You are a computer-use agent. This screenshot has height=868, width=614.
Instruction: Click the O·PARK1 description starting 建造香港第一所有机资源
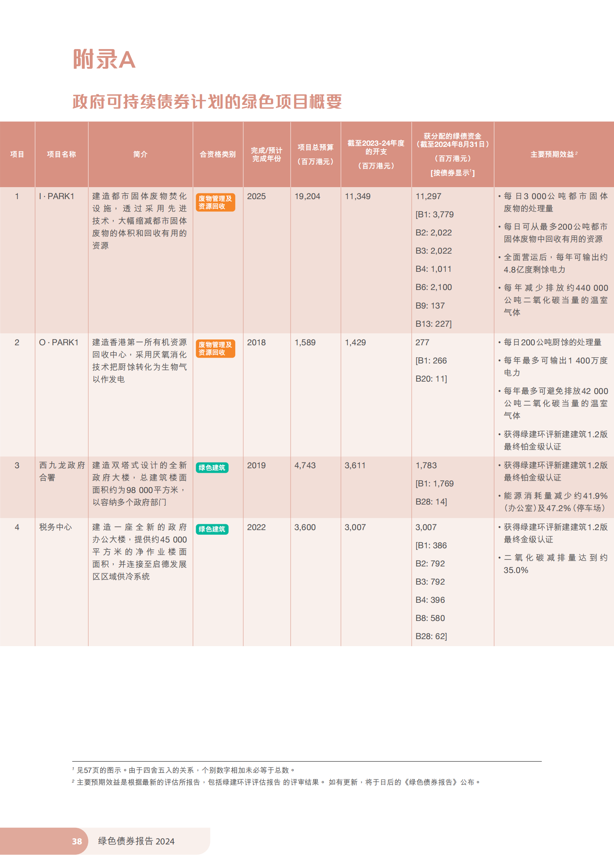pyautogui.click(x=140, y=361)
